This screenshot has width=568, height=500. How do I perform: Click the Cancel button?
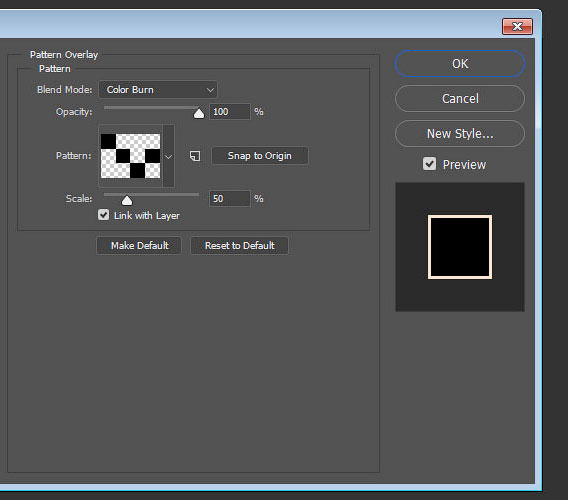point(460,99)
